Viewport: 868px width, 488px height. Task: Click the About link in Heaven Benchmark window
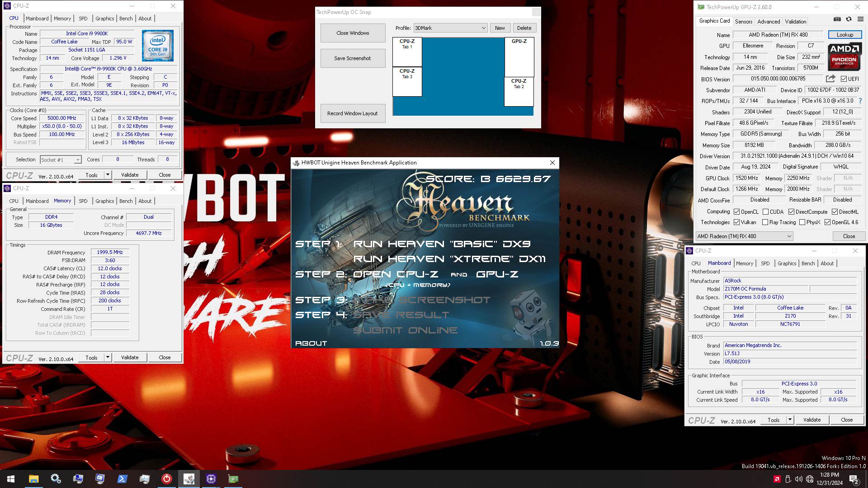(x=311, y=343)
